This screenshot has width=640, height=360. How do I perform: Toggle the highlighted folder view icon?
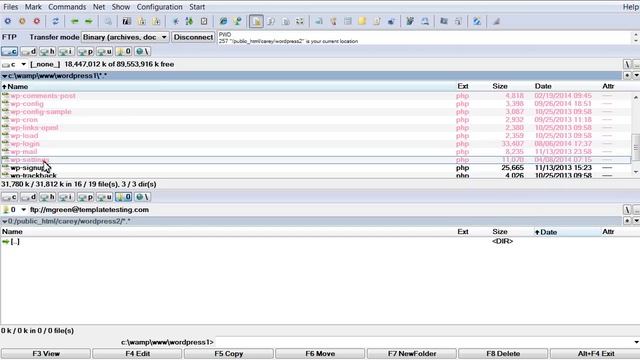256,21
